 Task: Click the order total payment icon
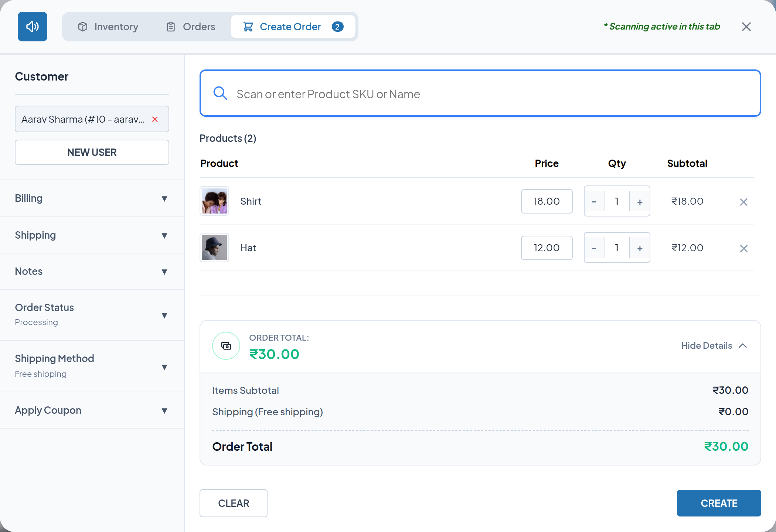[226, 346]
